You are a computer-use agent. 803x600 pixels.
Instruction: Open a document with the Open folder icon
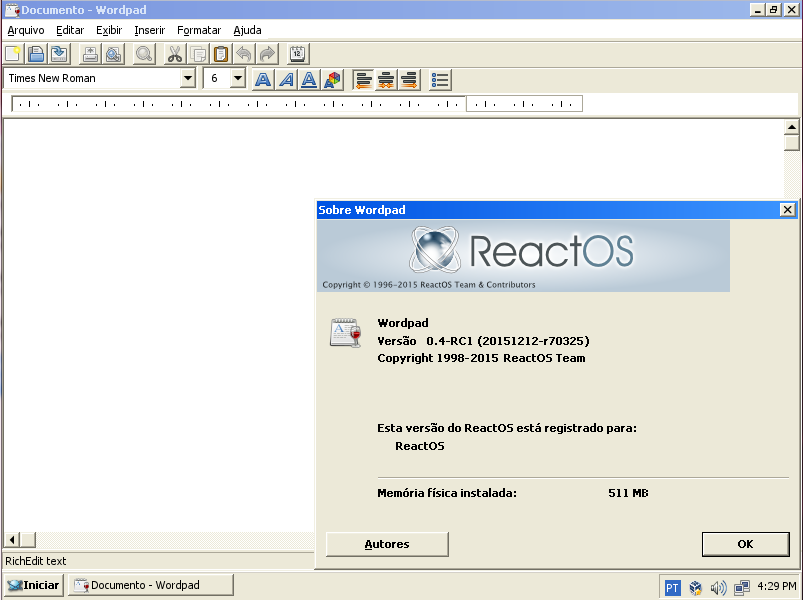(35, 53)
